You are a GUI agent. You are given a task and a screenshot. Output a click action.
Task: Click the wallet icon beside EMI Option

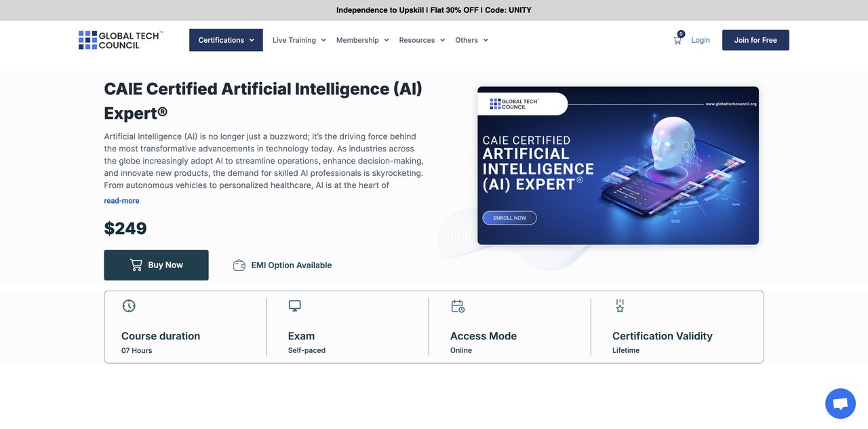coord(239,265)
